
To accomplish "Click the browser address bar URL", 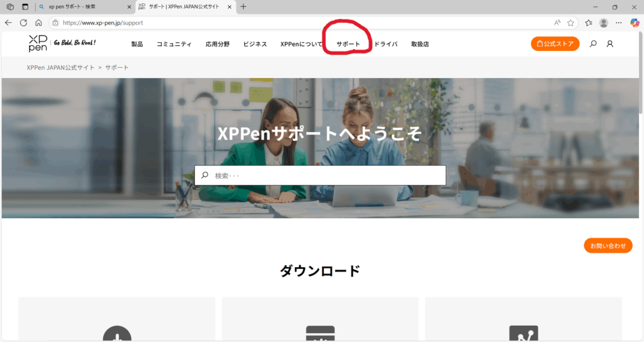I will (x=103, y=23).
